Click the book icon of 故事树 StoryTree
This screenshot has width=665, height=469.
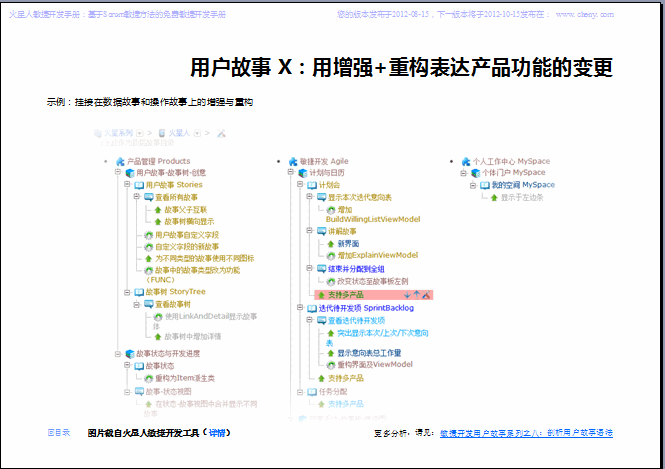[x=139, y=292]
